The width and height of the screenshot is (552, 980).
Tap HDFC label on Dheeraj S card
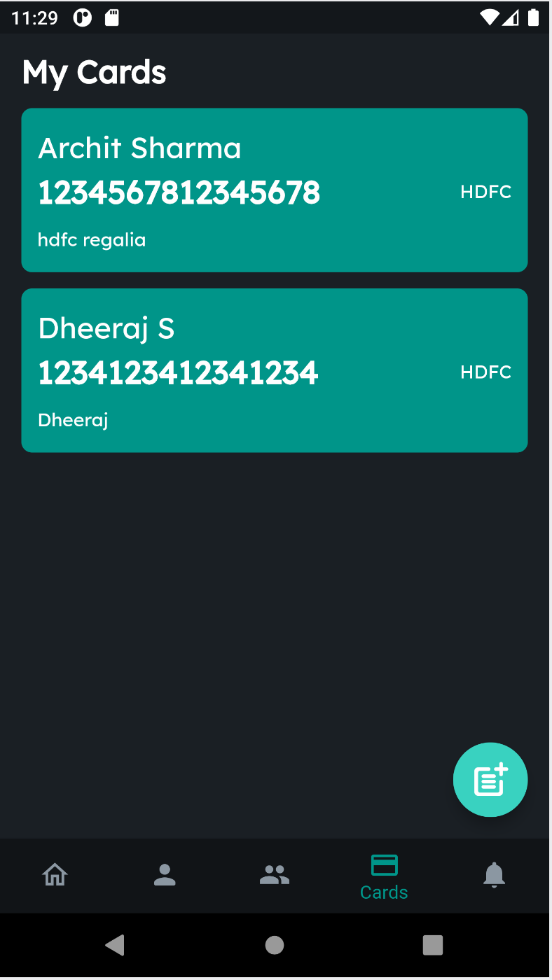point(486,372)
